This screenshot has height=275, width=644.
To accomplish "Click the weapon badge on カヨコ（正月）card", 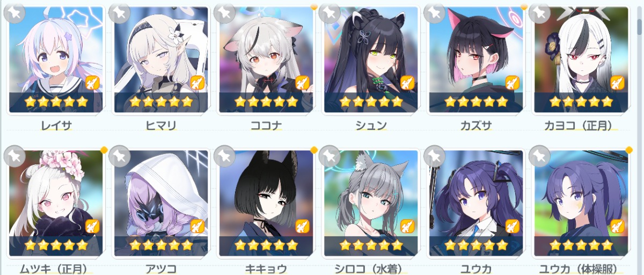I will (x=618, y=83).
